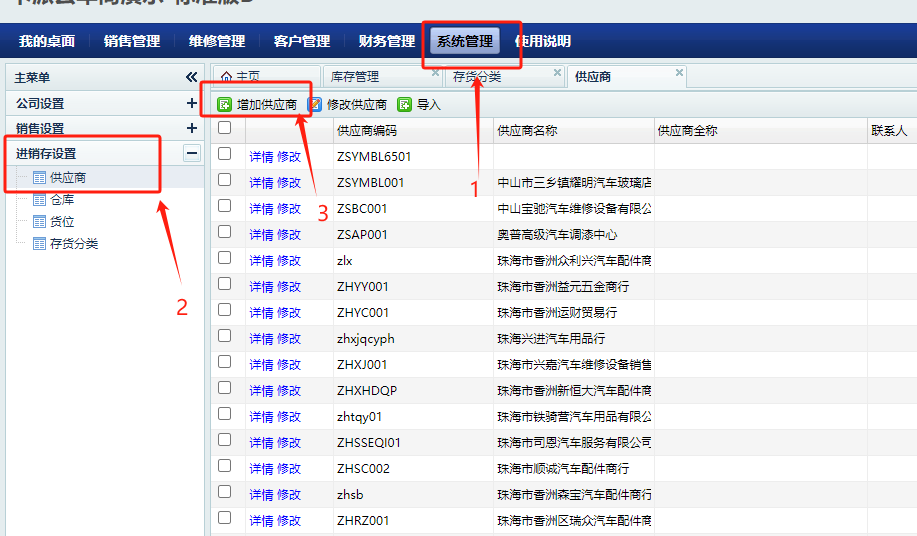
Task: Expand the 公司设置 section
Action: click(191, 103)
